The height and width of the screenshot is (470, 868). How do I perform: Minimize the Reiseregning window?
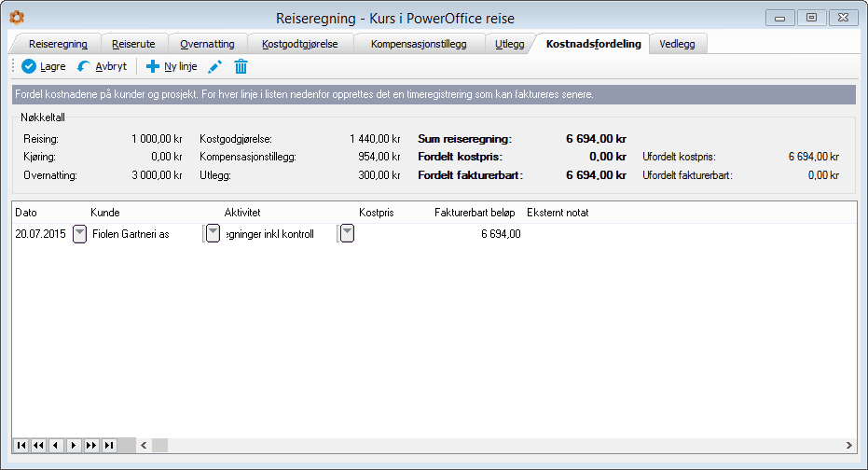[x=780, y=18]
